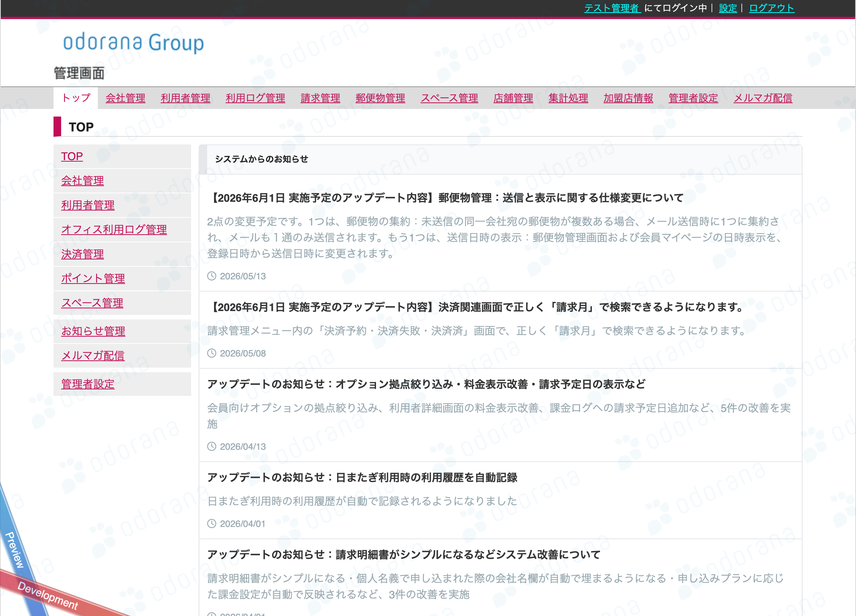Screen dimensions: 856x616
Task: Open オフィス利用ログ管理 in the sidebar
Action: [x=114, y=230]
